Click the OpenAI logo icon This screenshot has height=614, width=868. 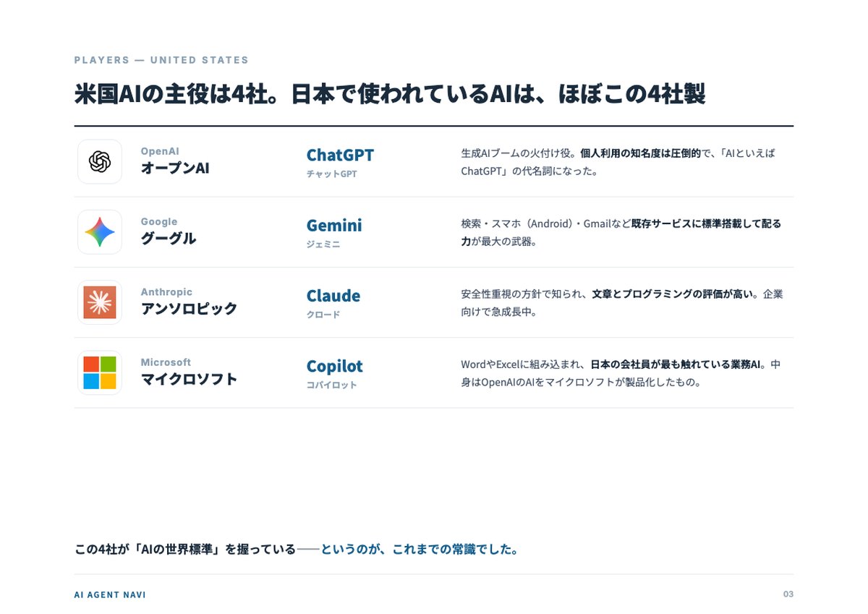pyautogui.click(x=100, y=161)
